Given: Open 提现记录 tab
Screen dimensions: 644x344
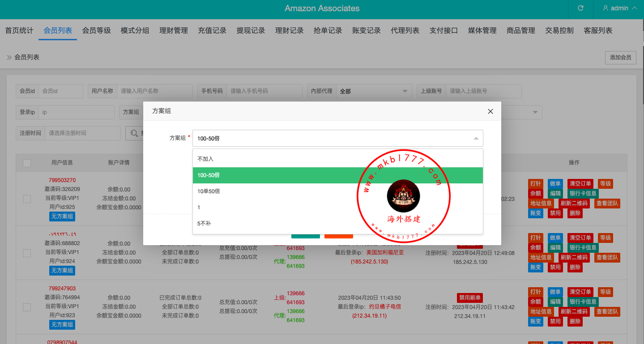Looking at the screenshot, I should [x=251, y=30].
